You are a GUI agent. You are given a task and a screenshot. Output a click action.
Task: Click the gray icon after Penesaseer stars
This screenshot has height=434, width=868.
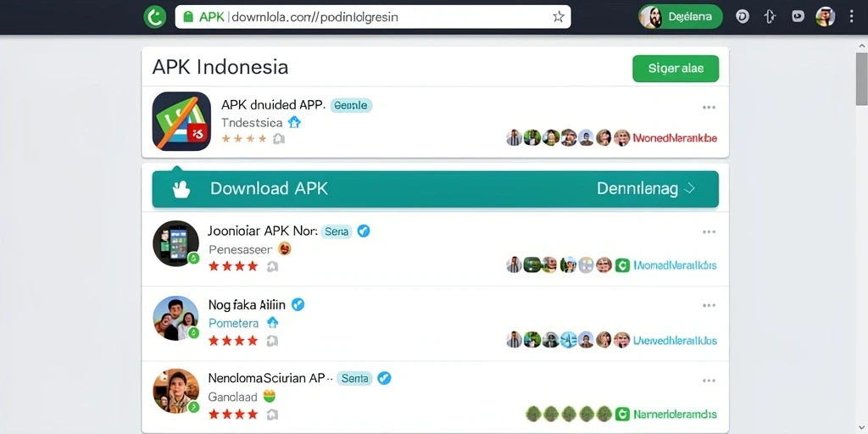pos(272,266)
